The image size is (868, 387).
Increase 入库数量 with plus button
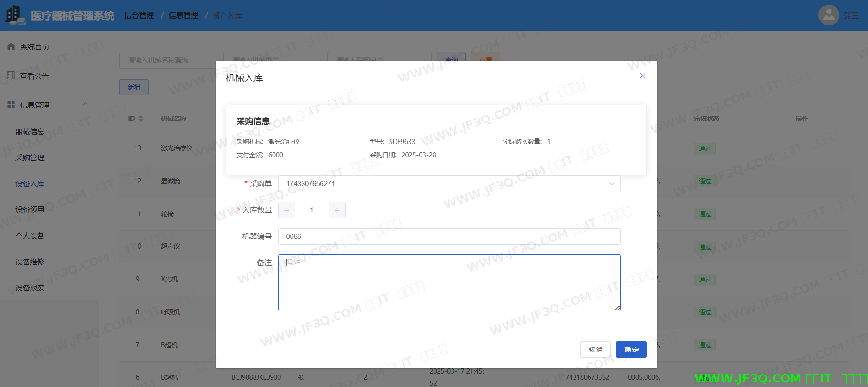pyautogui.click(x=337, y=210)
